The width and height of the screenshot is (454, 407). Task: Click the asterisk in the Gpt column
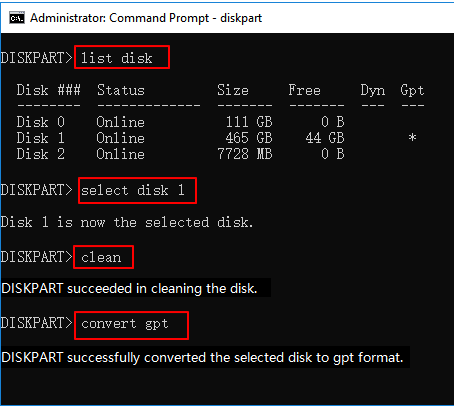point(413,137)
